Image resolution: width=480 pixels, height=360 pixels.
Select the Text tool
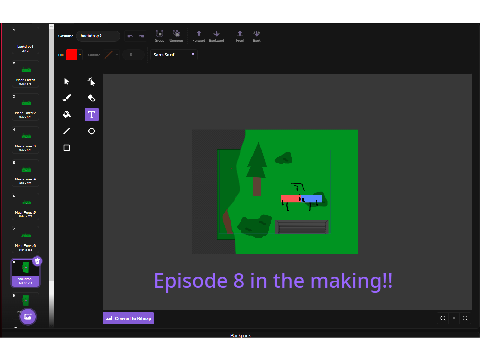point(92,115)
